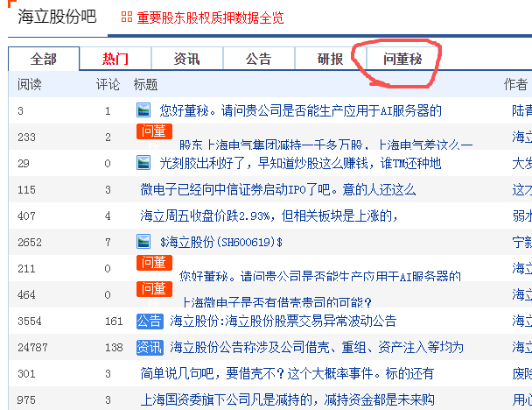Open 问董秘 post about AI服务器 with 211 reads
Viewport: 532px width, 410px height.
click(x=320, y=275)
